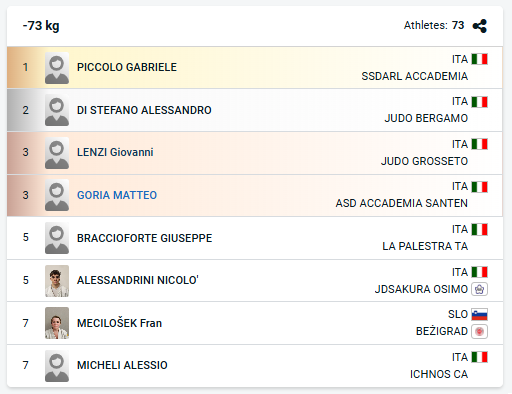Viewport: 512px width, 394px height.
Task: Open Alessandrini Nicolo' profile photo
Action: [x=57, y=281]
